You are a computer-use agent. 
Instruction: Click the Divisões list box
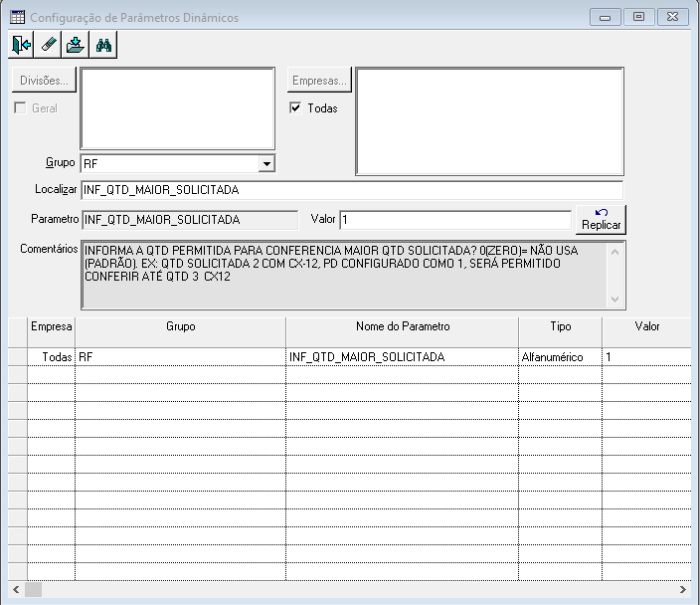coord(177,108)
